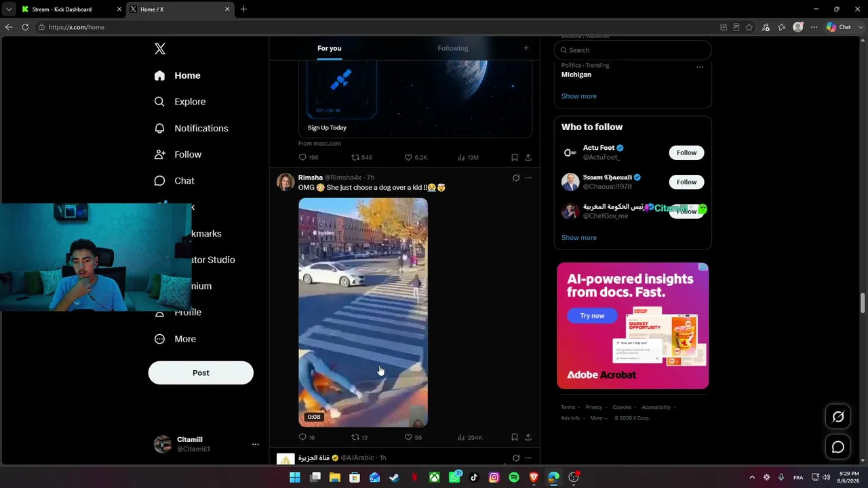Share the mexc.com promoted post
This screenshot has height=488, width=868.
pyautogui.click(x=528, y=157)
